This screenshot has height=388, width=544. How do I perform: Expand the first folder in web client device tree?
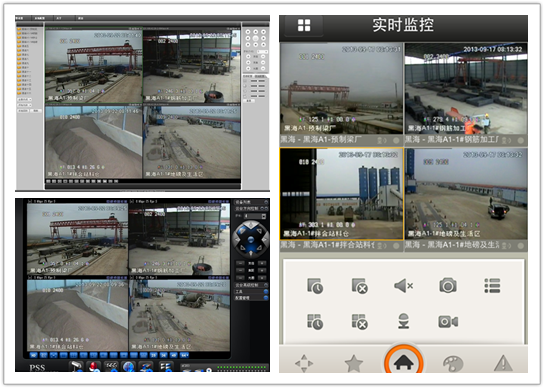click(27, 29)
